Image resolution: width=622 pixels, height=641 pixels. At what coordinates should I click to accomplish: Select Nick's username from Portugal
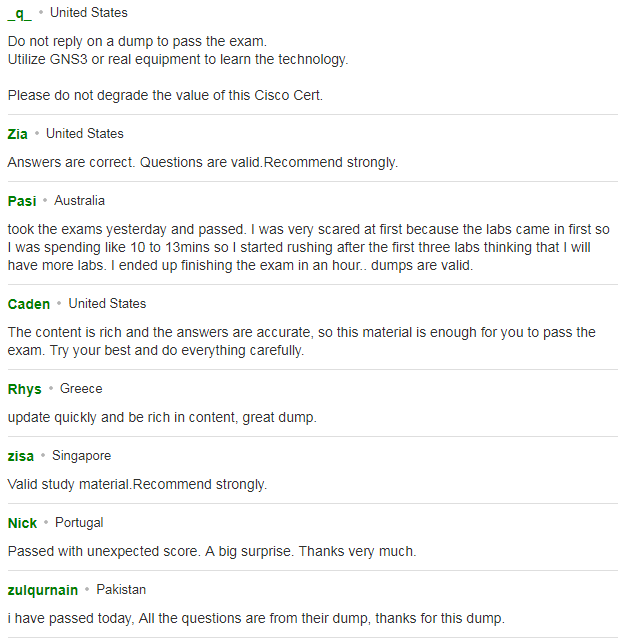[x=22, y=523]
